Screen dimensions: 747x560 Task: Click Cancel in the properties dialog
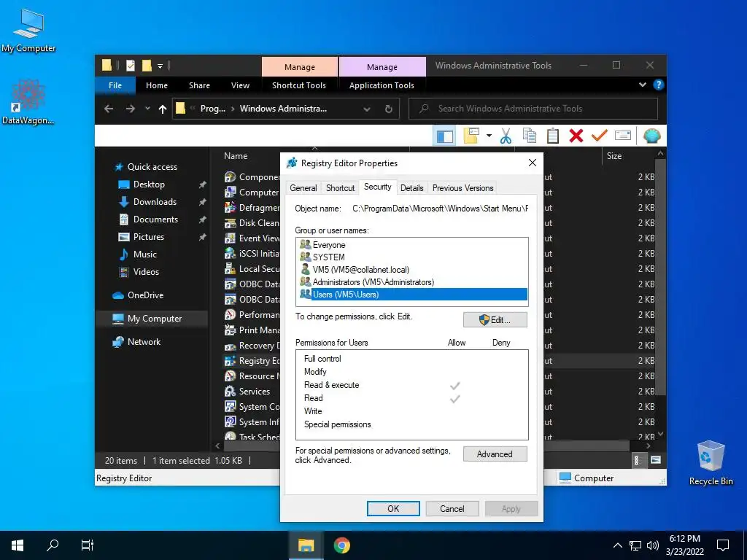pos(452,508)
